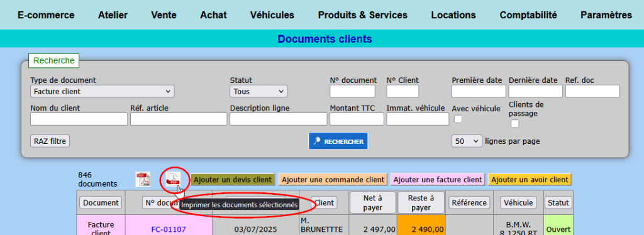Open the Paramètres menu
Image resolution: width=644 pixels, height=235 pixels.
tap(606, 15)
